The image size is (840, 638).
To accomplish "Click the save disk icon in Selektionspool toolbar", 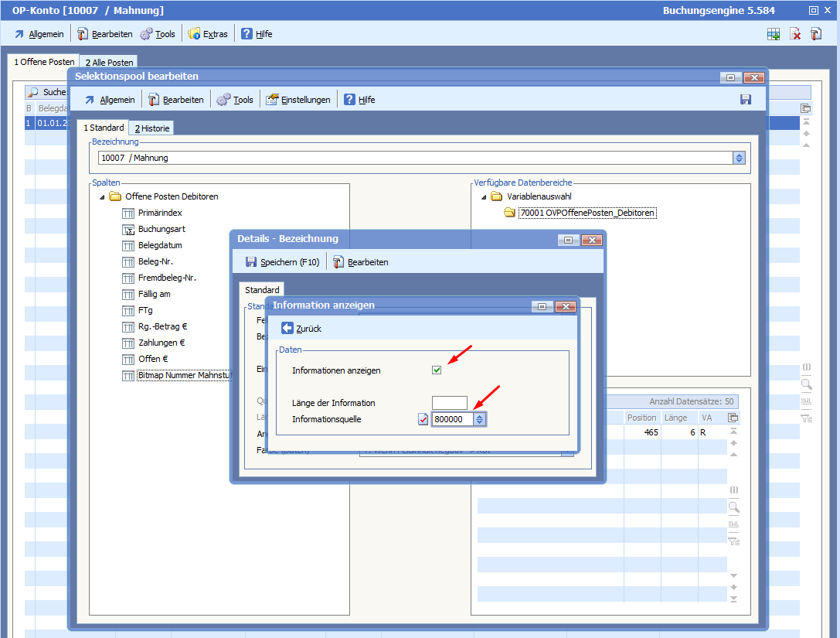I will coord(746,100).
